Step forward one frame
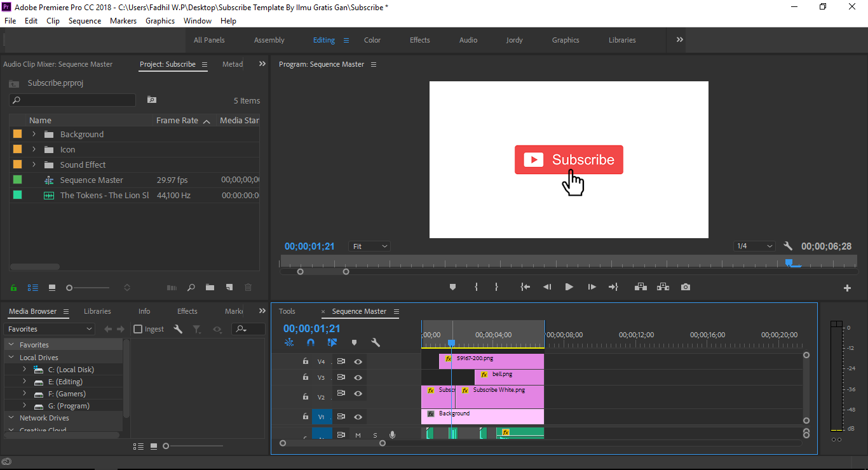Viewport: 868px width, 470px height. [x=592, y=287]
